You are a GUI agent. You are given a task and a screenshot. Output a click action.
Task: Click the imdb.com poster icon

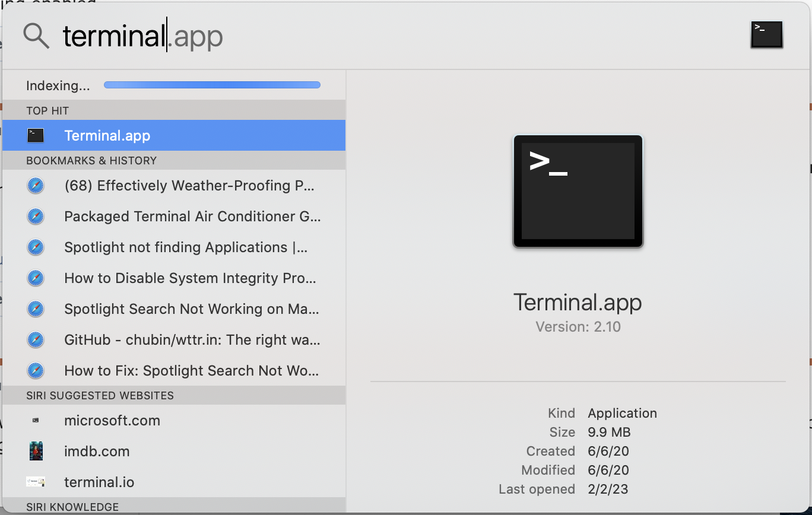point(36,451)
